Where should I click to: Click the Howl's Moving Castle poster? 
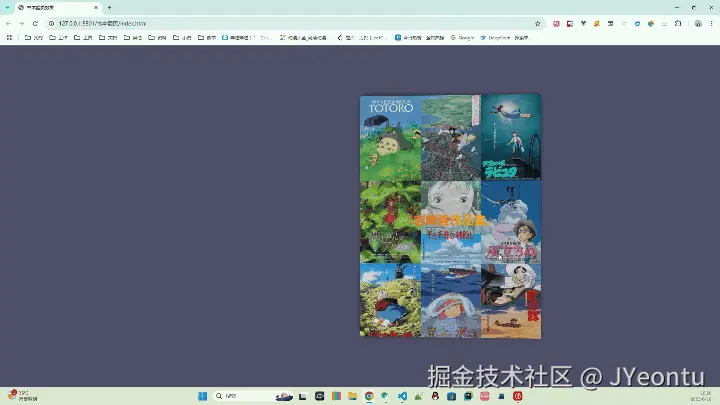point(390,300)
